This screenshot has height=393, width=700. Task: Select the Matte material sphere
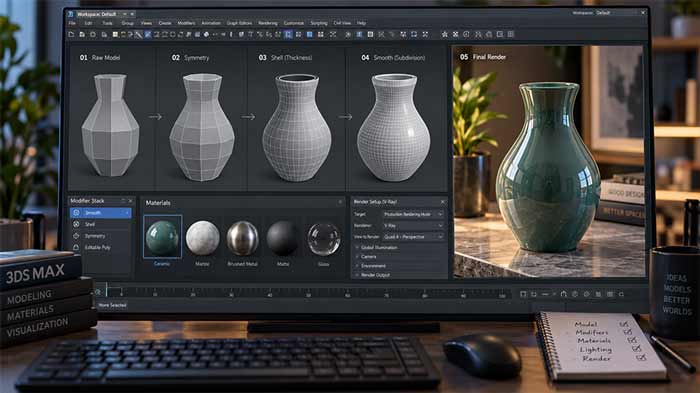[x=283, y=238]
